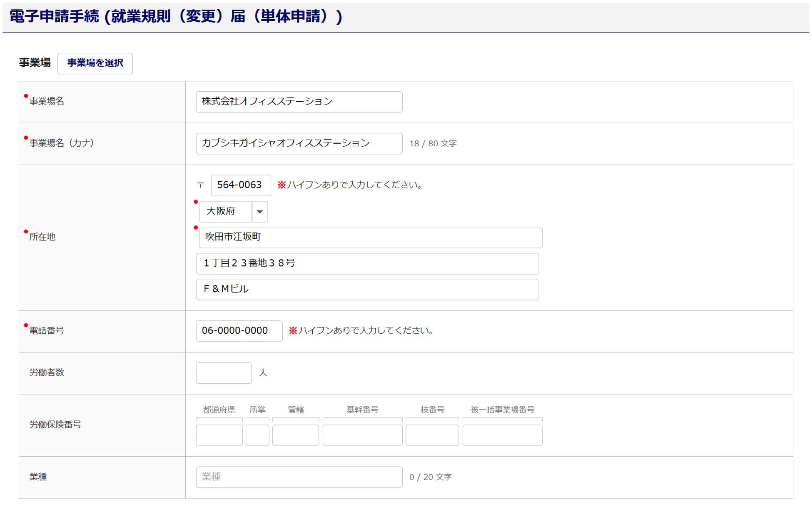Click the 業種 text input
The width and height of the screenshot is (812, 515).
[x=299, y=477]
